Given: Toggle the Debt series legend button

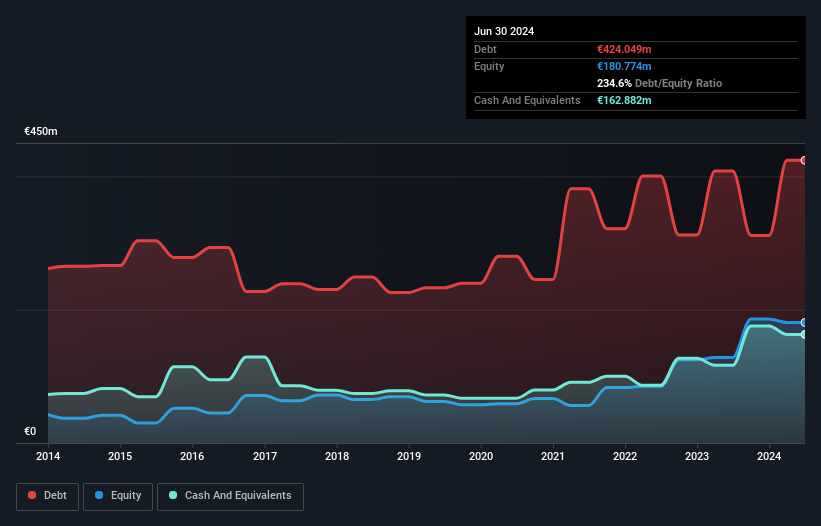Looking at the screenshot, I should (48, 496).
